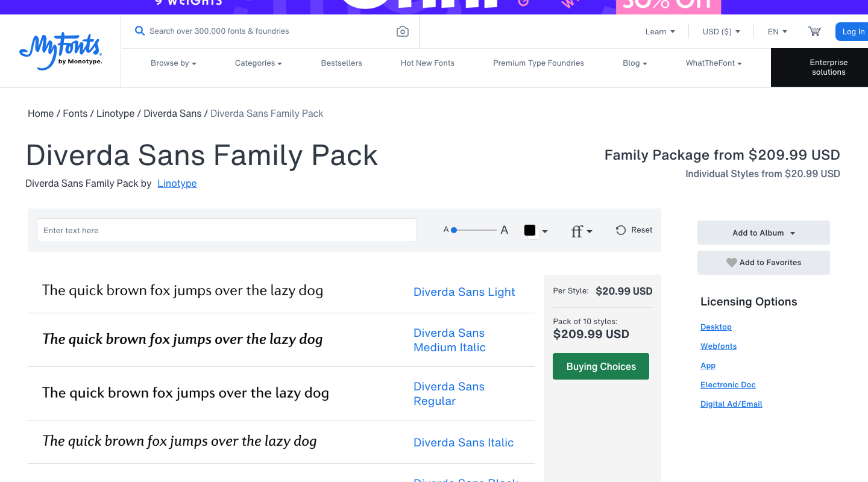Open the Linotype foundry link

(177, 183)
